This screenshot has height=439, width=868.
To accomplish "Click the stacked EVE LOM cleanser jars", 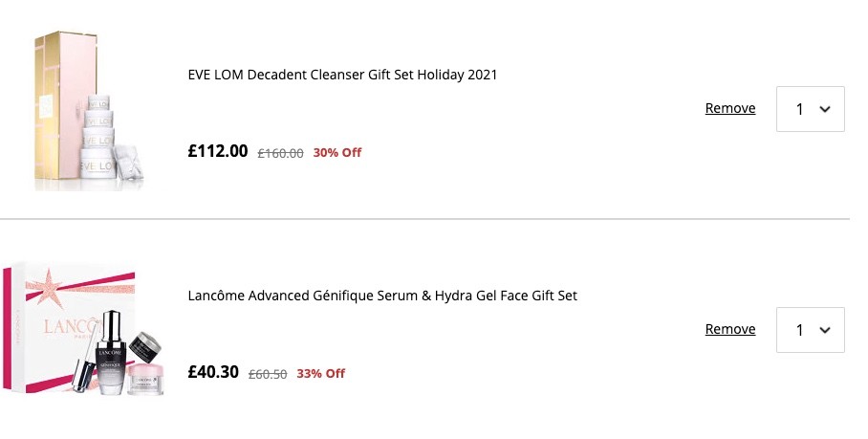I will (98, 137).
